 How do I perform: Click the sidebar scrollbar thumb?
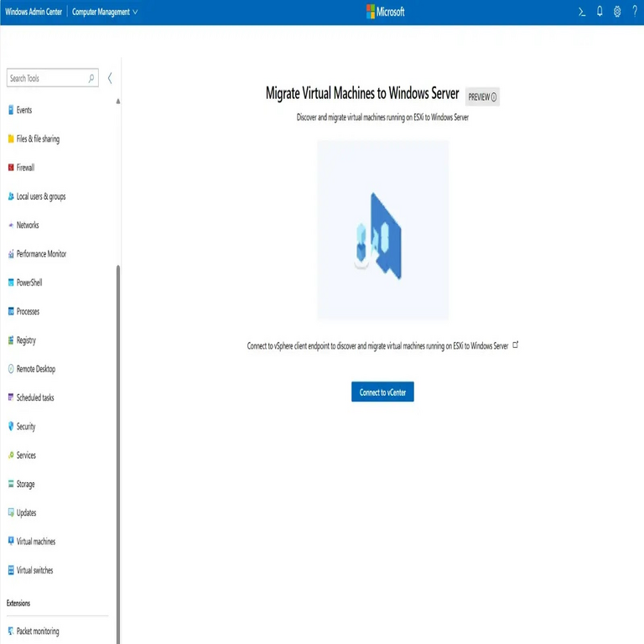118,454
